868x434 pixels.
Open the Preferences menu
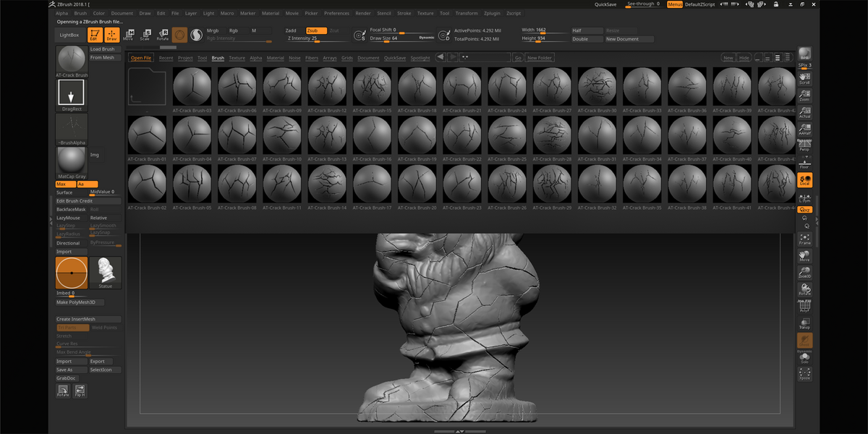[336, 13]
